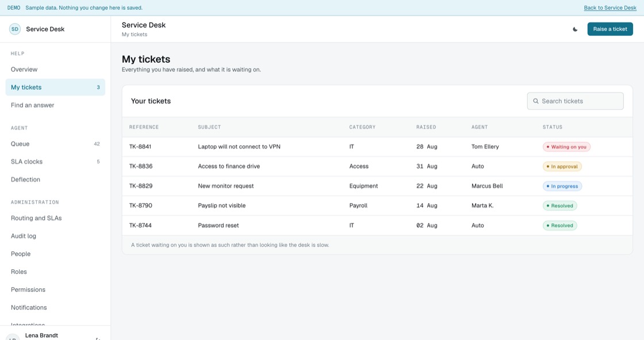Click the In approval status badge
The width and height of the screenshot is (644, 340).
click(562, 166)
